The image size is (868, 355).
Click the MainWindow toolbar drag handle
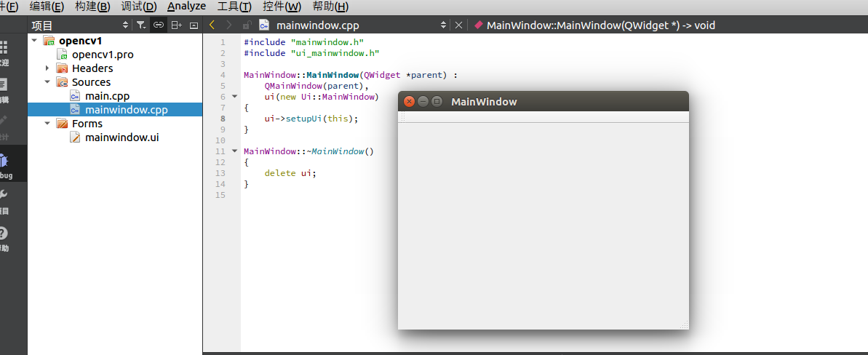click(403, 117)
